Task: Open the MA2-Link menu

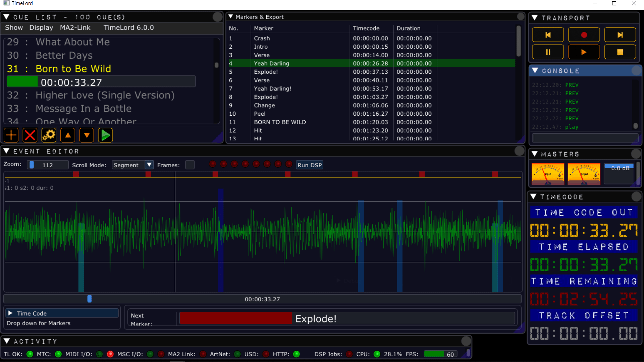Action: (75, 27)
